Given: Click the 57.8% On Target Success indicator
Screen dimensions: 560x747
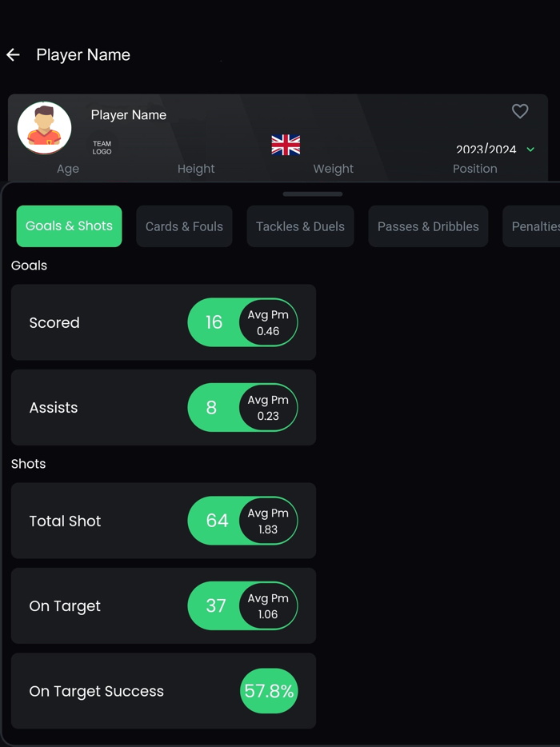Looking at the screenshot, I should [269, 691].
